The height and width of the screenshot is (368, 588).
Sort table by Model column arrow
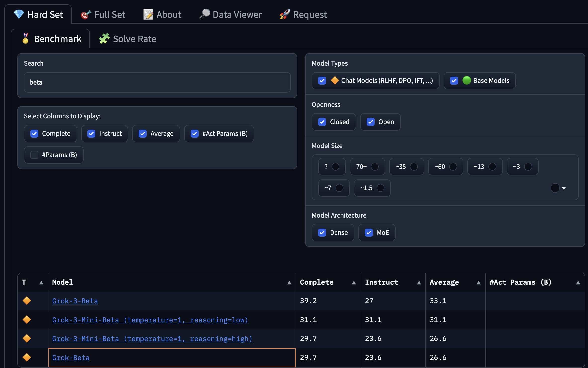coord(289,283)
